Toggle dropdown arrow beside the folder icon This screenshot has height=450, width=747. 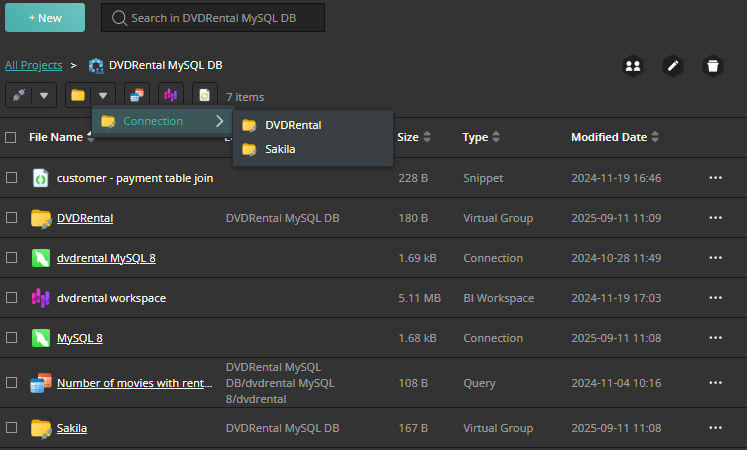pos(103,96)
